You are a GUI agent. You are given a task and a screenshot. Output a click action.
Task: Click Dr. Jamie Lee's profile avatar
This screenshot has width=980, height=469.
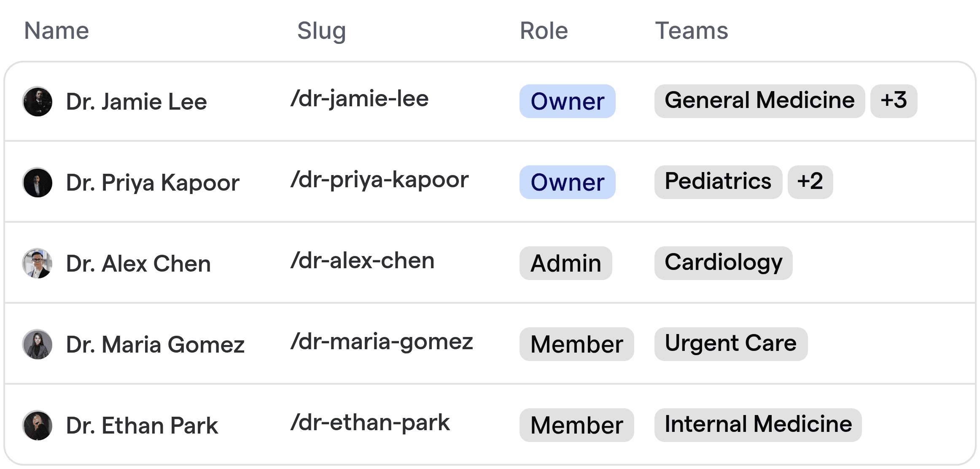pos(37,101)
